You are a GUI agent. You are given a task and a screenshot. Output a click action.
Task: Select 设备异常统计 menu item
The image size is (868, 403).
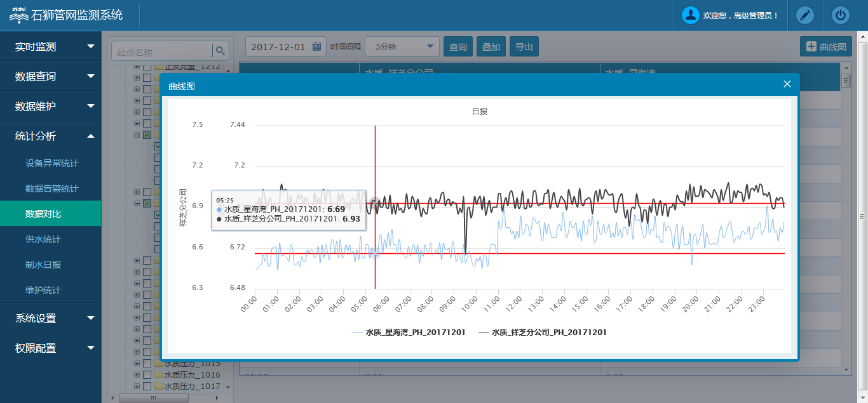coord(52,163)
